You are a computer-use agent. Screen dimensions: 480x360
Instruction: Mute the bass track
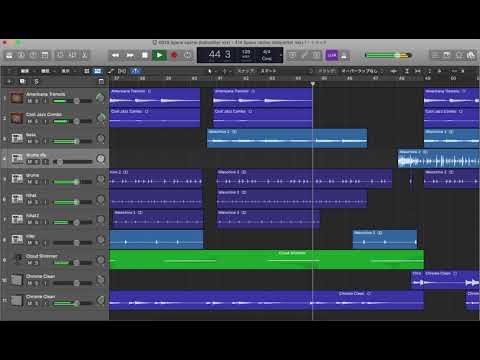[29, 142]
